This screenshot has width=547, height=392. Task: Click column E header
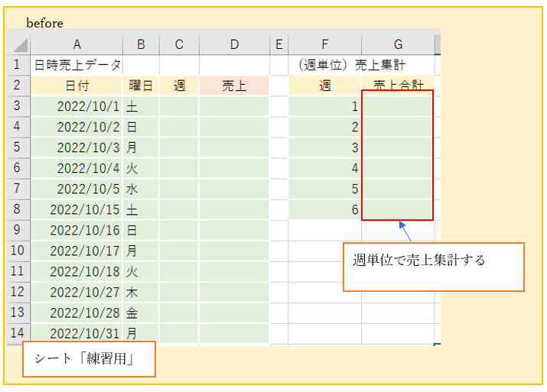[x=278, y=44]
